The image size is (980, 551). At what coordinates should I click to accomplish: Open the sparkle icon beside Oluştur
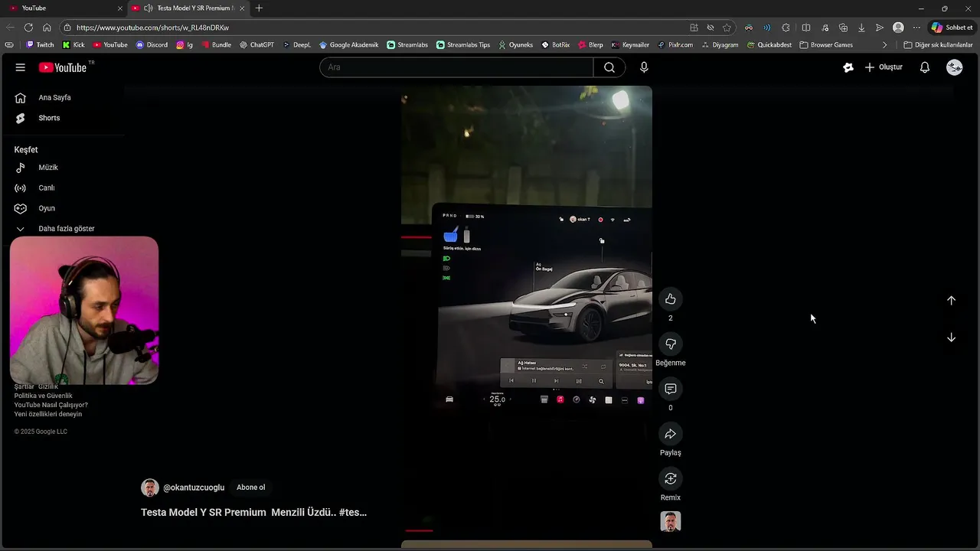[848, 67]
